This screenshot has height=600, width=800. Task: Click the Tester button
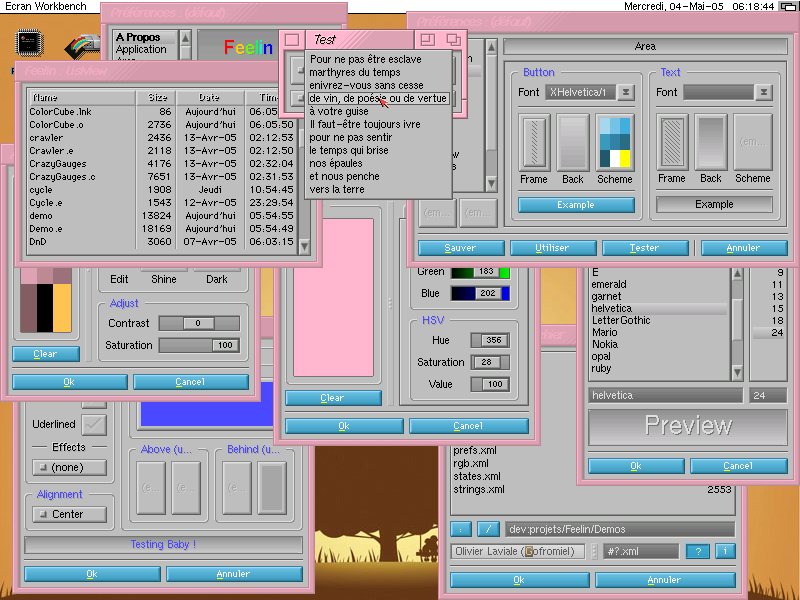(x=645, y=248)
